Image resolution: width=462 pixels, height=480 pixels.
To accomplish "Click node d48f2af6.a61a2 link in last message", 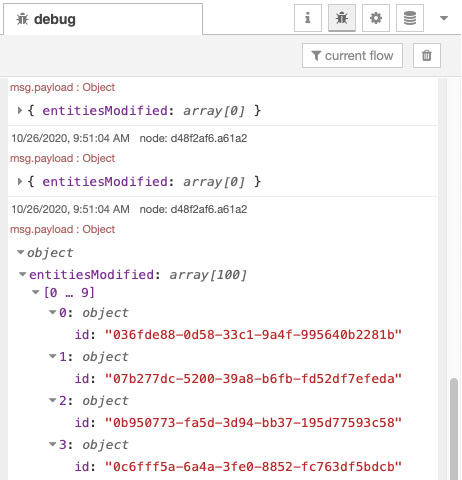I will [193, 209].
